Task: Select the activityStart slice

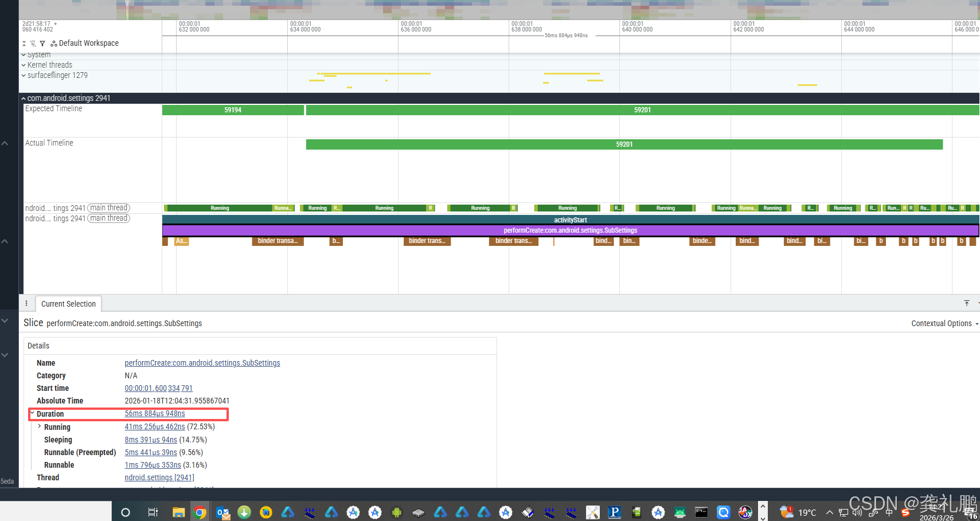Action: click(571, 220)
